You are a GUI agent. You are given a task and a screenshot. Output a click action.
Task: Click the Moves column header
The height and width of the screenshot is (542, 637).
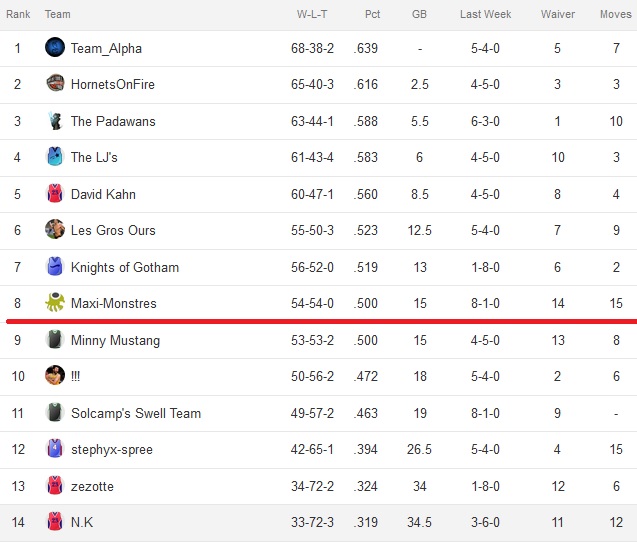[x=616, y=14]
